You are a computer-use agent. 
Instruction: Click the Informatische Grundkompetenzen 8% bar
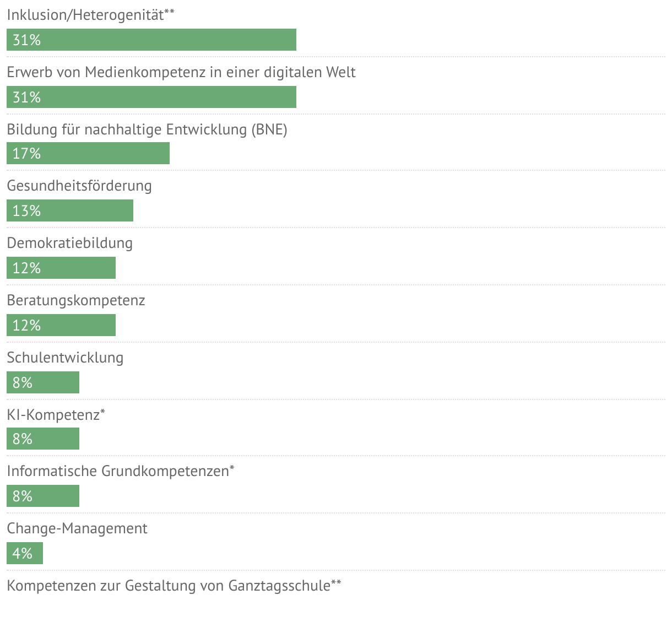43,496
